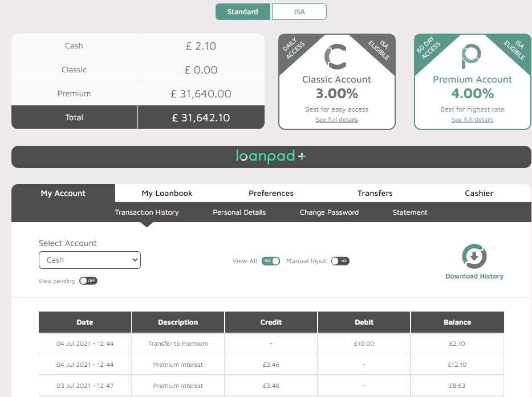Click the £2.10 balance cell in table

(457, 343)
